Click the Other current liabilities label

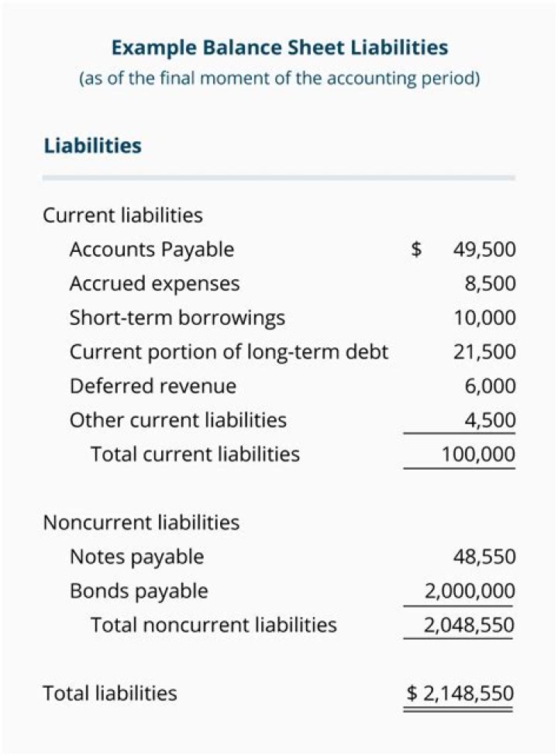pos(178,420)
